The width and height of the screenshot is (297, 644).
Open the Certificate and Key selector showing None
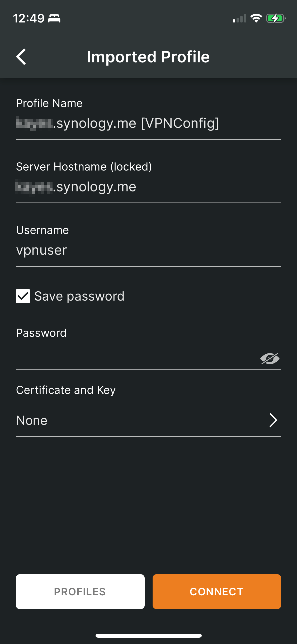pyautogui.click(x=148, y=420)
